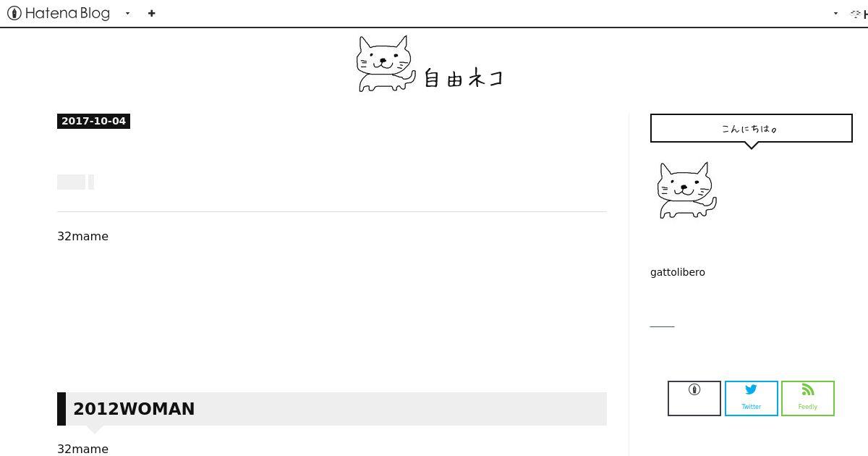This screenshot has height=456, width=868.
Task: Click the green Feedly RSS icon
Action: tap(808, 389)
